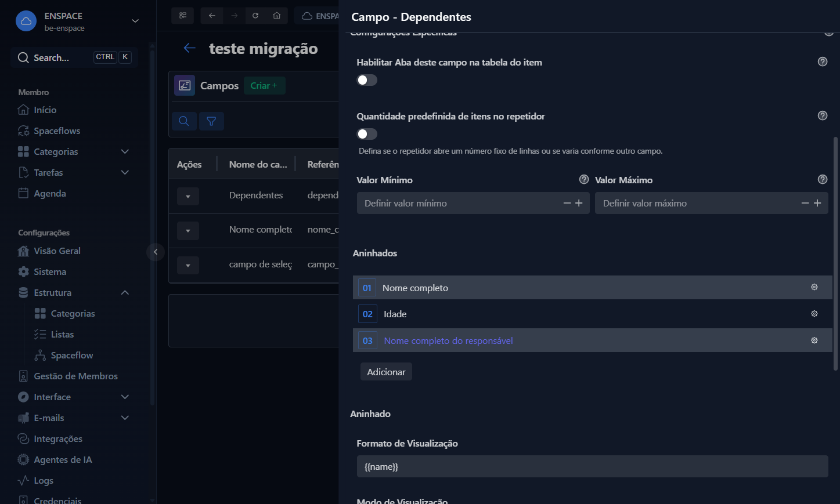Image resolution: width=840 pixels, height=504 pixels.
Task: Click the Search box in sidebar
Action: 74,57
